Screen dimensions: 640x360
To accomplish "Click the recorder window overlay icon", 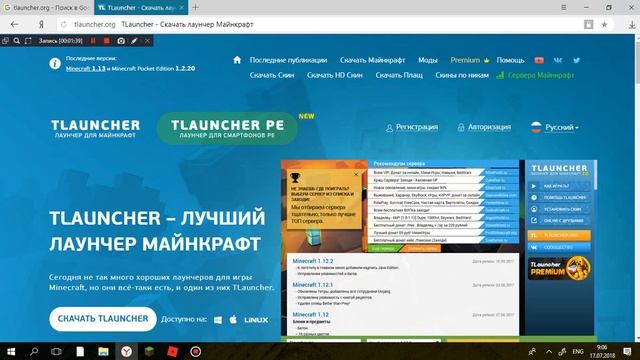I will click(5, 41).
